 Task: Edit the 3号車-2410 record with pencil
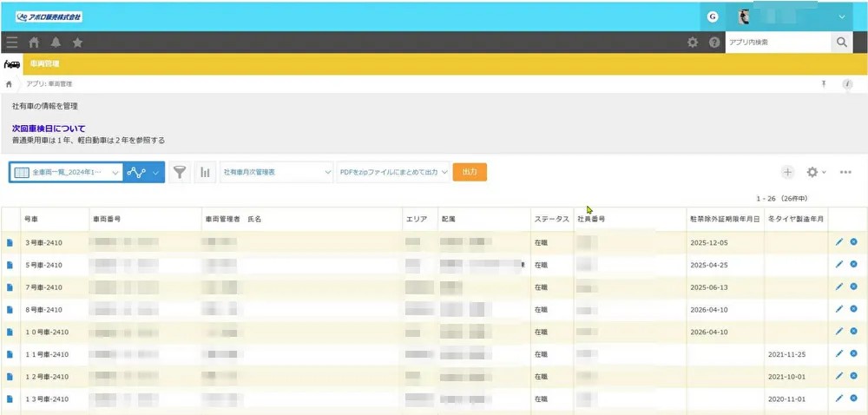click(x=838, y=242)
